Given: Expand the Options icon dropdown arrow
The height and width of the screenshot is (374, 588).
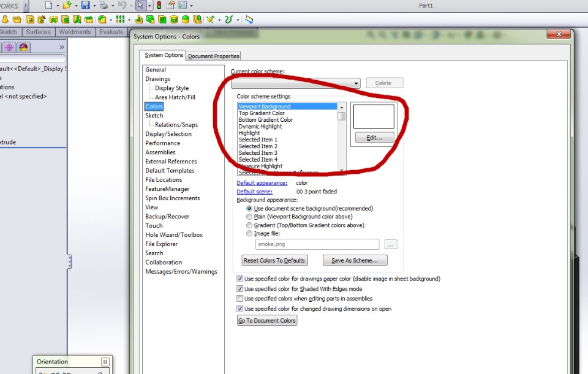Looking at the screenshot, I should pyautogui.click(x=191, y=6).
